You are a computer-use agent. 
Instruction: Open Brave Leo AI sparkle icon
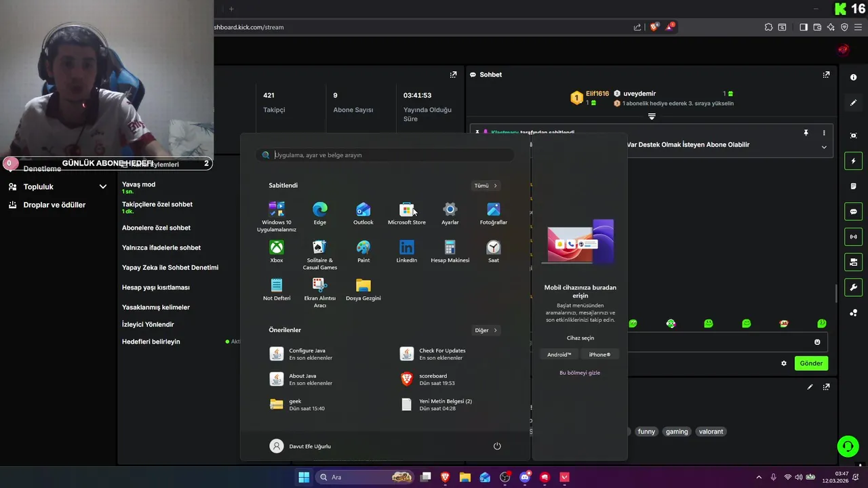click(831, 27)
